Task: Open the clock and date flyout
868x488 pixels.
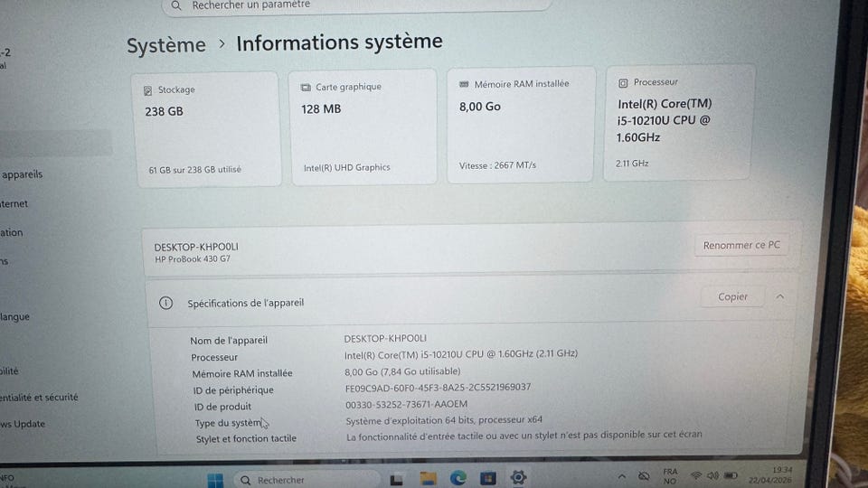Action: tap(770, 474)
